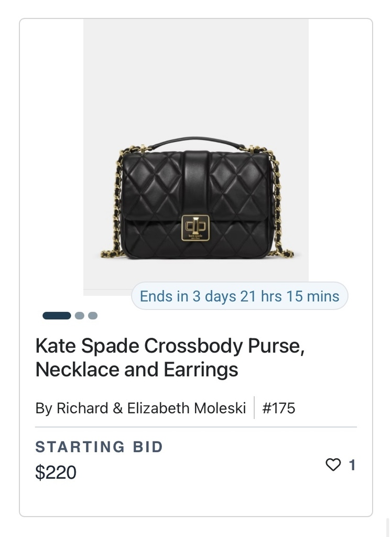The width and height of the screenshot is (392, 537).
Task: Click the $220 starting bid amount
Action: (56, 472)
